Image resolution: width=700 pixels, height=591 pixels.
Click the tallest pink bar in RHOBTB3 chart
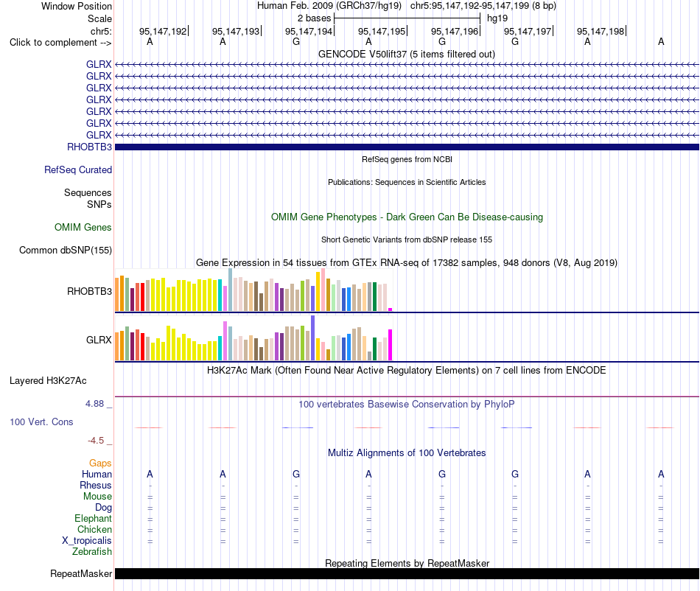[x=323, y=290]
